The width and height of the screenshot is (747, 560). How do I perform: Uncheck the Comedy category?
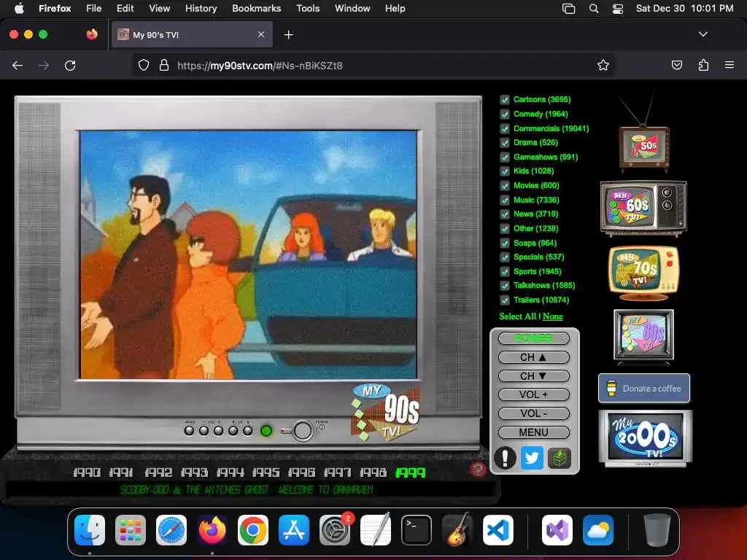(x=505, y=114)
